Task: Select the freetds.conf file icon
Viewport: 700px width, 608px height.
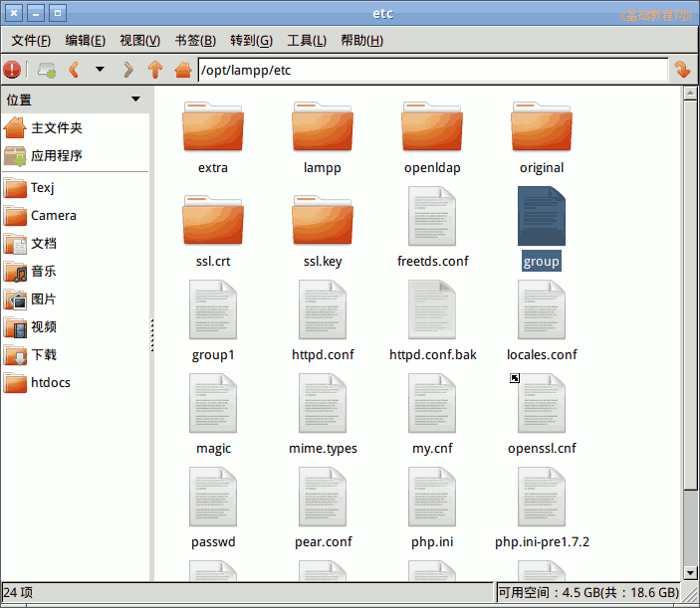Action: (x=432, y=216)
